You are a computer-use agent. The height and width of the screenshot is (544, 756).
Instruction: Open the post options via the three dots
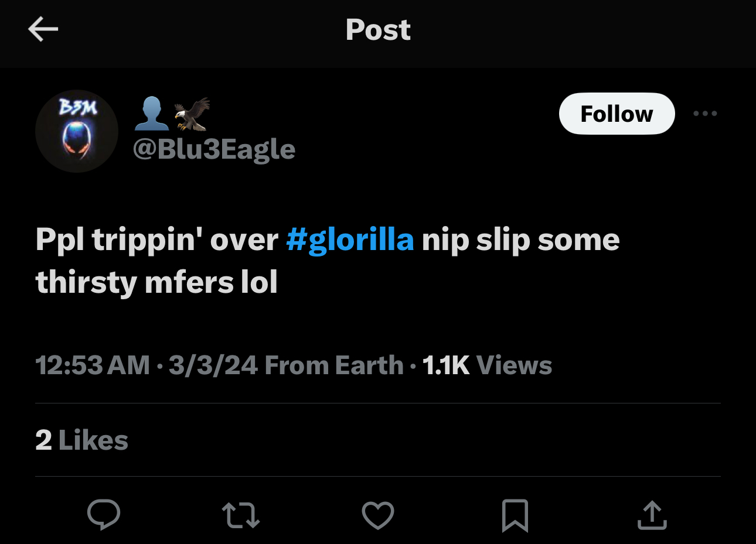pos(705,114)
